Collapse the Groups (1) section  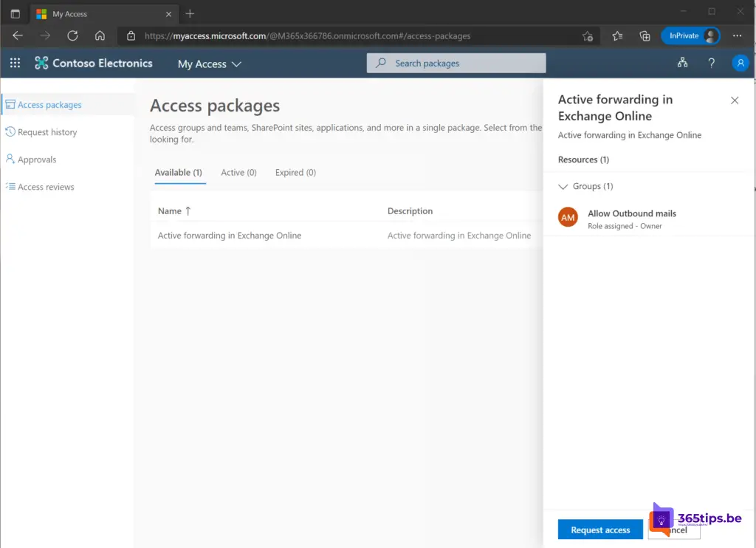(564, 187)
